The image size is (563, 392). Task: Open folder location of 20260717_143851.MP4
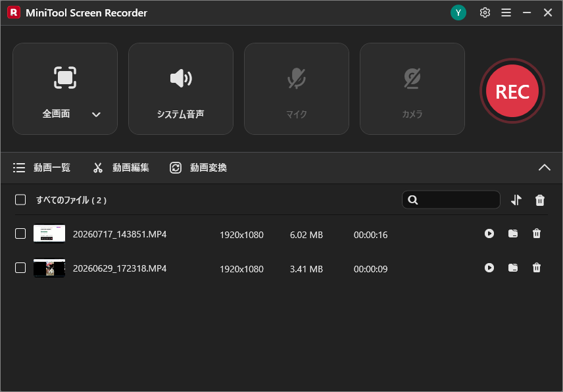[513, 233]
